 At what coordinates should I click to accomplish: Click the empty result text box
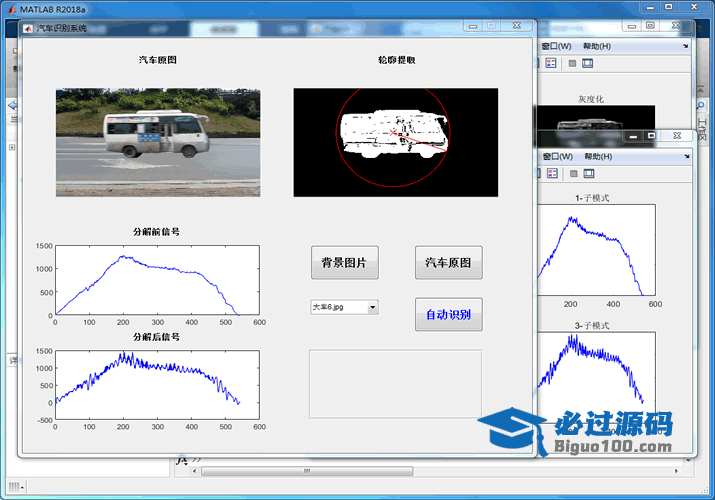tap(395, 379)
